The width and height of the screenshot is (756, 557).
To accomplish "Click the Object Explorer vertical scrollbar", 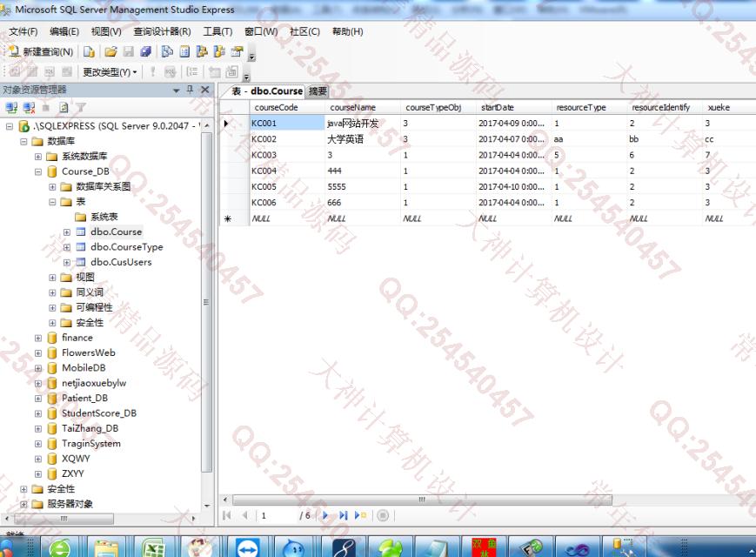I will (207, 302).
